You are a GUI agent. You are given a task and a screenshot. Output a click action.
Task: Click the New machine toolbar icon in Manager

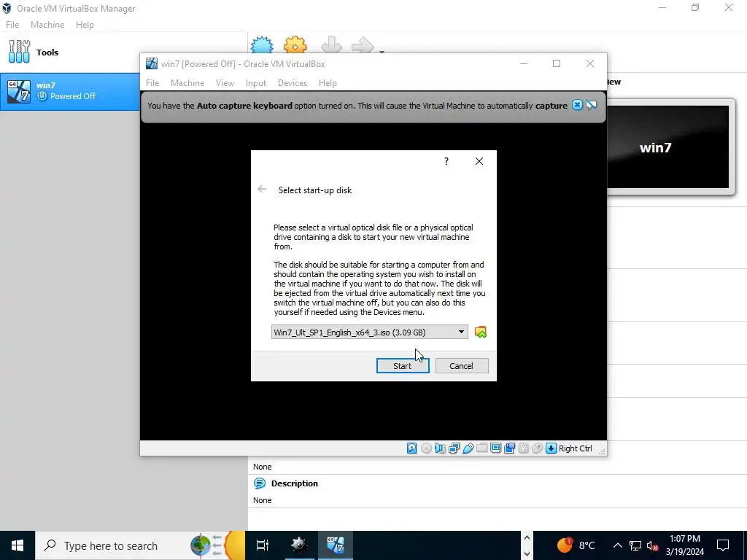[x=262, y=44]
